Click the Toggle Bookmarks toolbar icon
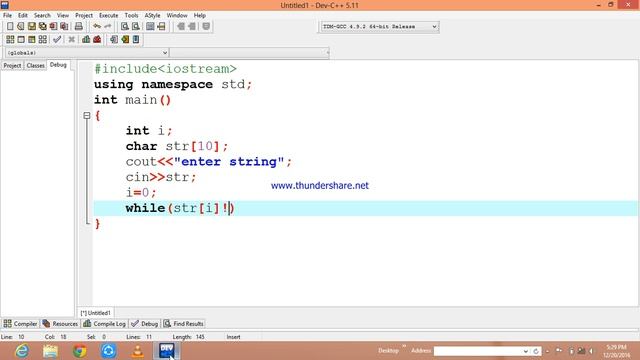The image size is (640, 360). coord(125,40)
